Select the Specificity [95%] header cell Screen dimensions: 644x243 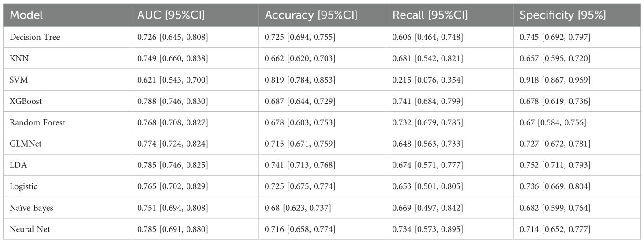[x=562, y=15]
